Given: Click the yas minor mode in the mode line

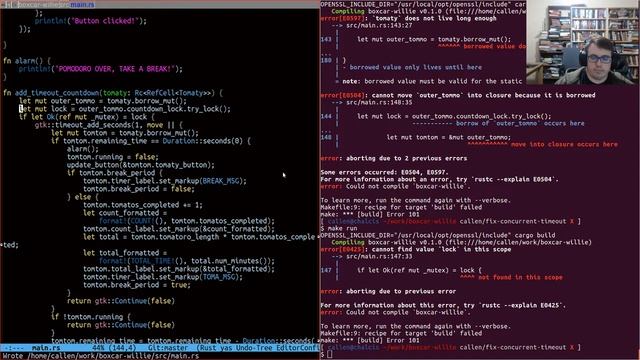Looking at the screenshot, I should (x=227, y=348).
